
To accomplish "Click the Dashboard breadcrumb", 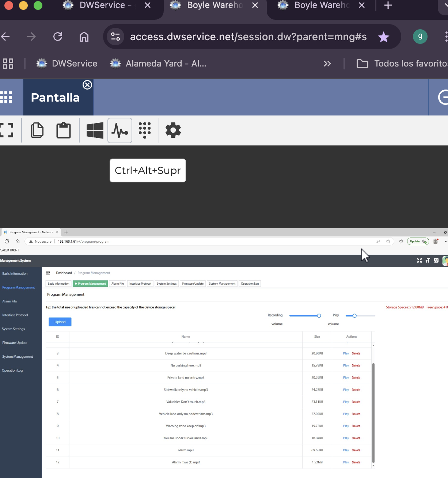I will point(64,273).
